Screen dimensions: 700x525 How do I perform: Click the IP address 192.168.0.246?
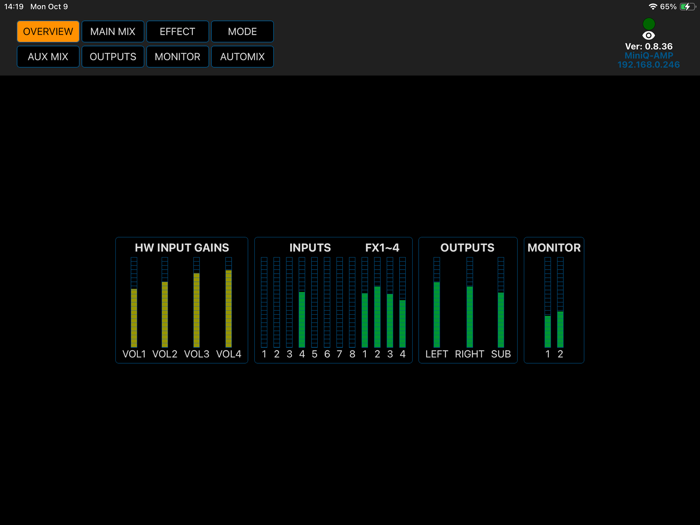pos(649,65)
